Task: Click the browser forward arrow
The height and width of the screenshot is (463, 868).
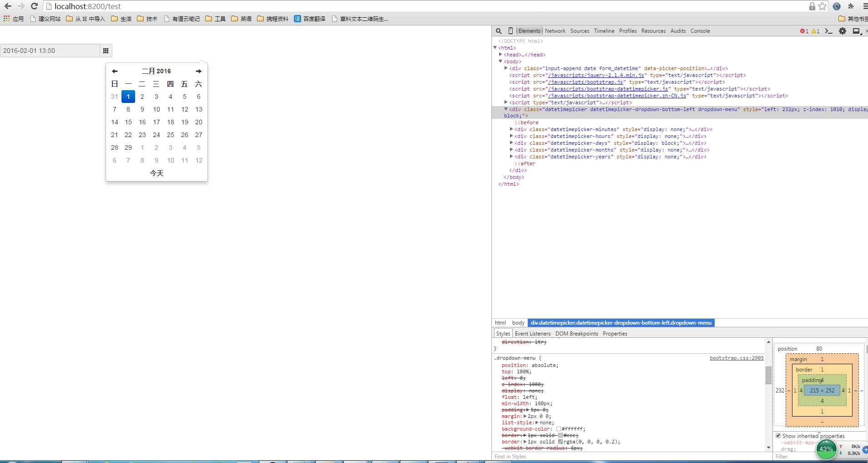Action: [21, 6]
